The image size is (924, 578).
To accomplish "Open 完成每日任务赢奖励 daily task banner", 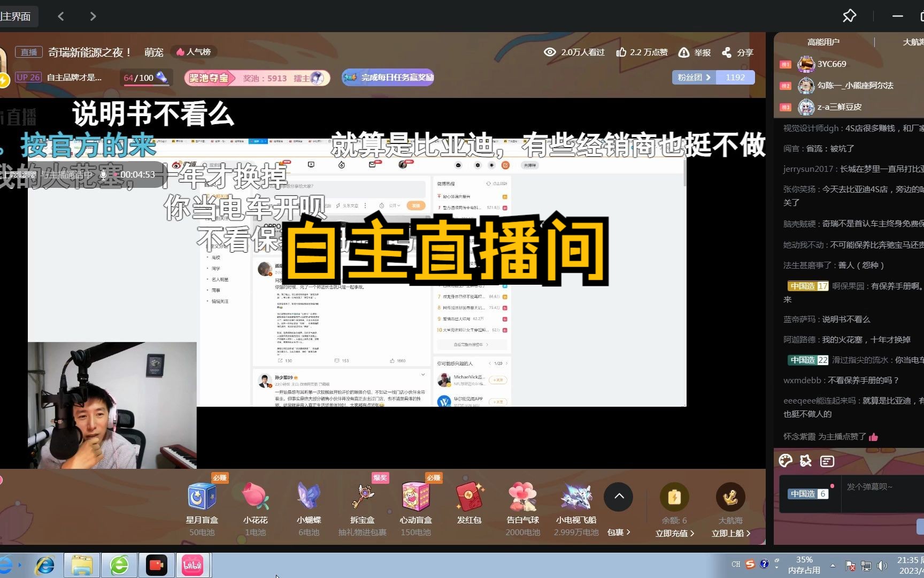I will click(388, 78).
